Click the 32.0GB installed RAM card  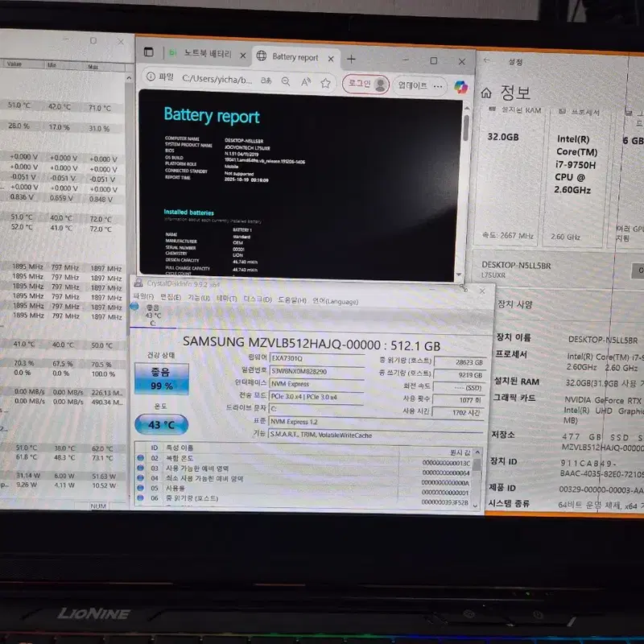(x=509, y=176)
